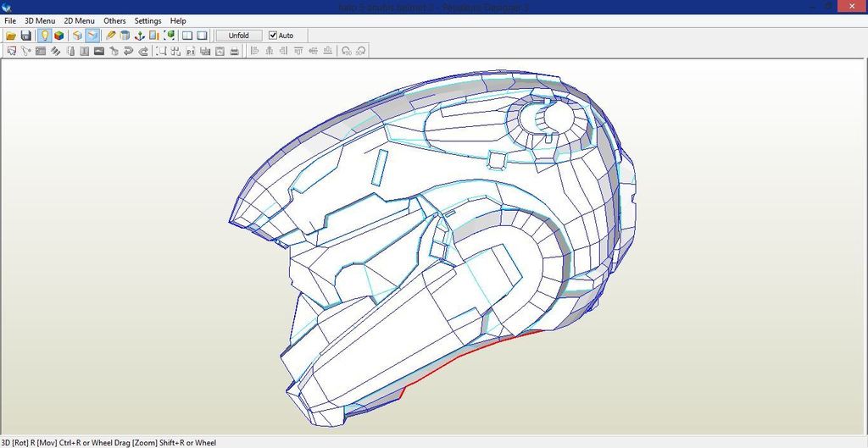Click the Pepakura app icon in title bar

pyautogui.click(x=7, y=7)
